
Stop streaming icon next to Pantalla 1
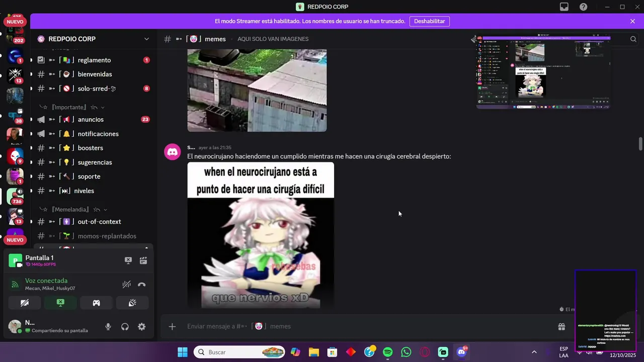[x=128, y=260]
